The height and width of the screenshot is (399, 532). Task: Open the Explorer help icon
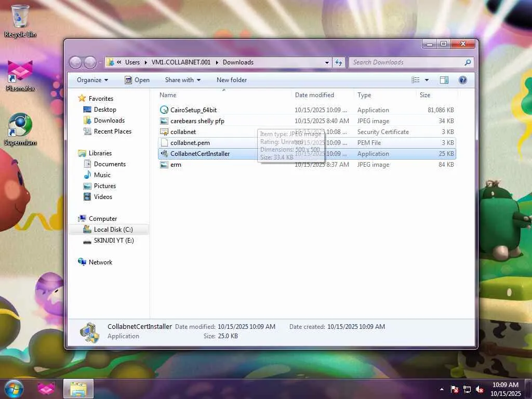click(x=462, y=80)
